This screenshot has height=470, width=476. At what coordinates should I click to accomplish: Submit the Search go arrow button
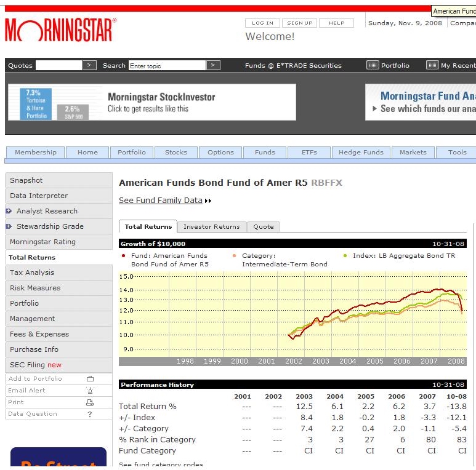click(x=213, y=65)
